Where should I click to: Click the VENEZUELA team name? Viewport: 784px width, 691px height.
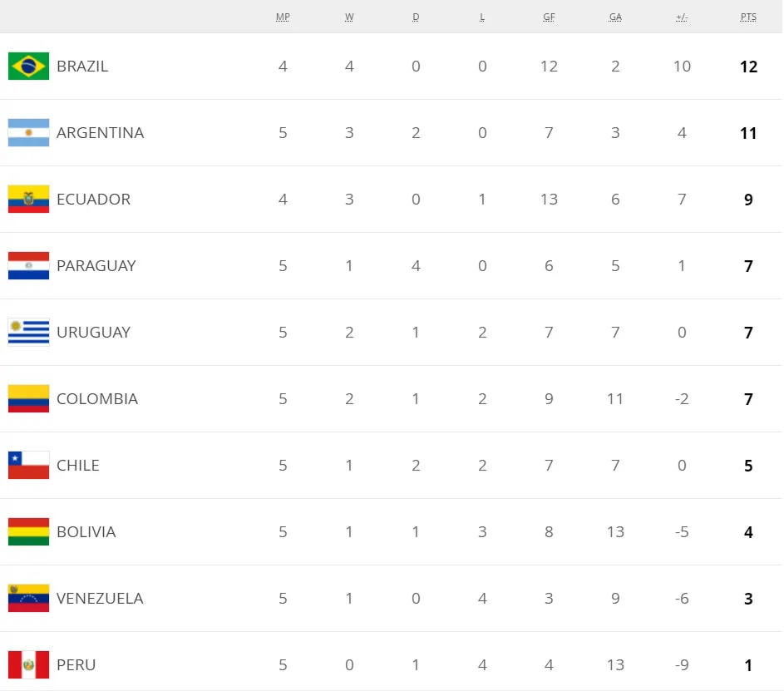tap(100, 598)
